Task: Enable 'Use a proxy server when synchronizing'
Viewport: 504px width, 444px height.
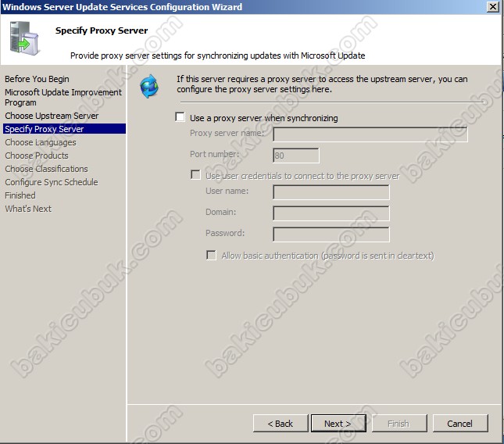Action: 180,117
